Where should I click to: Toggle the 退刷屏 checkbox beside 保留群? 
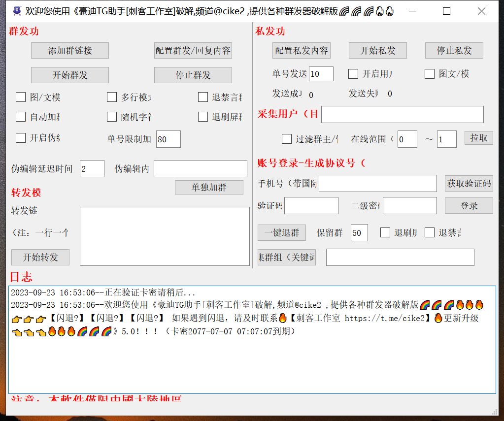tap(385, 232)
